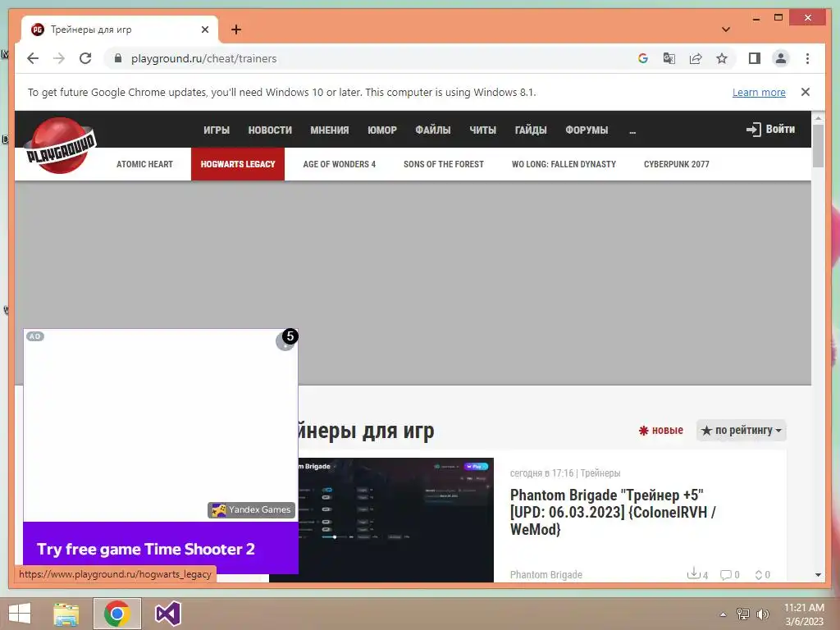This screenshot has height=630, width=840.
Task: Open the Chrome profile avatar
Action: [x=781, y=58]
